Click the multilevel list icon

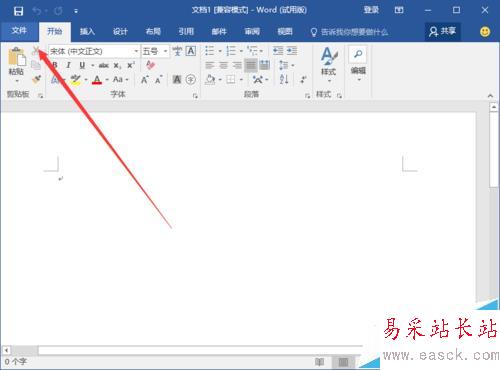click(x=253, y=51)
